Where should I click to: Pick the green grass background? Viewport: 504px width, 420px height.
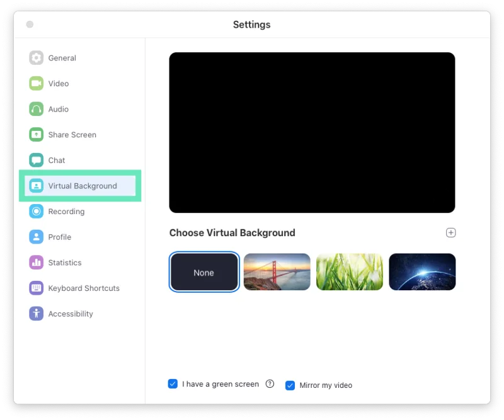coord(350,272)
